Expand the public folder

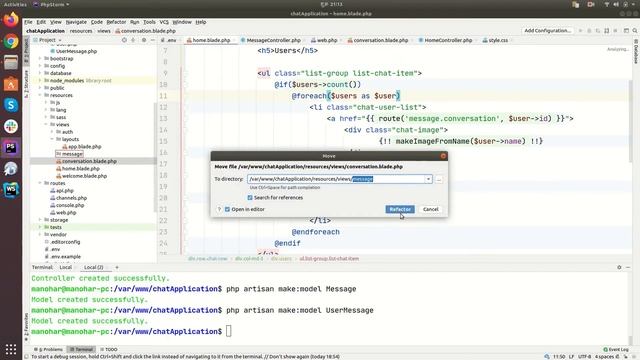tap(40, 88)
